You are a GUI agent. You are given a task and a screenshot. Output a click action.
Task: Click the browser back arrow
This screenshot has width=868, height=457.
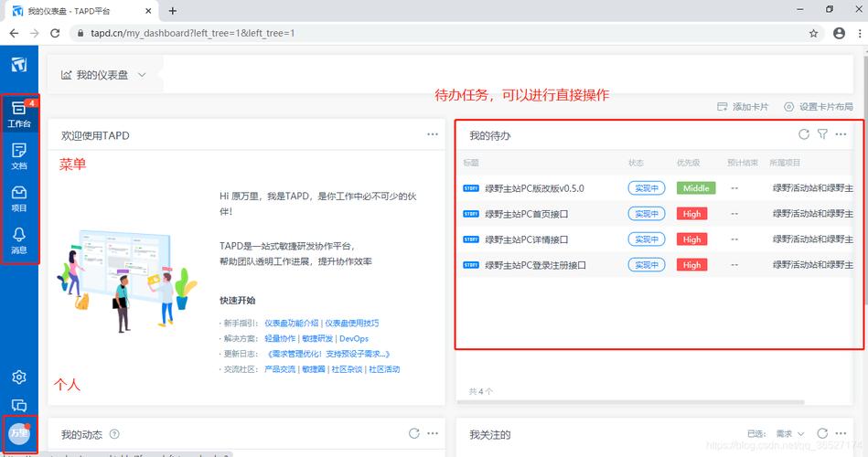(14, 33)
